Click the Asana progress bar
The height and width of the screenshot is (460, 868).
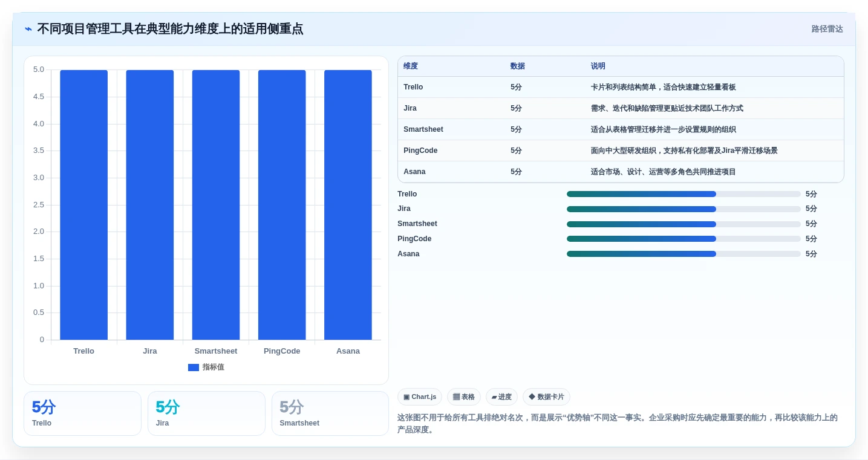pyautogui.click(x=684, y=254)
